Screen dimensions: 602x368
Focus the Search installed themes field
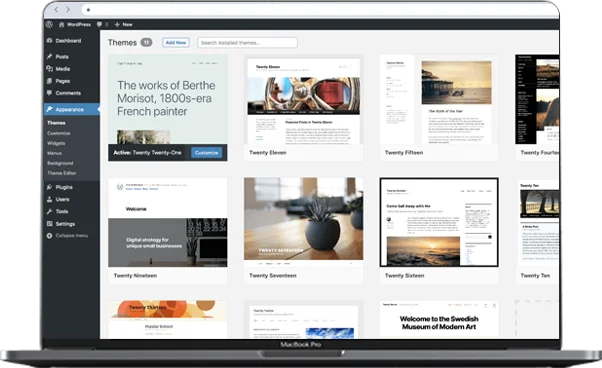pos(248,43)
